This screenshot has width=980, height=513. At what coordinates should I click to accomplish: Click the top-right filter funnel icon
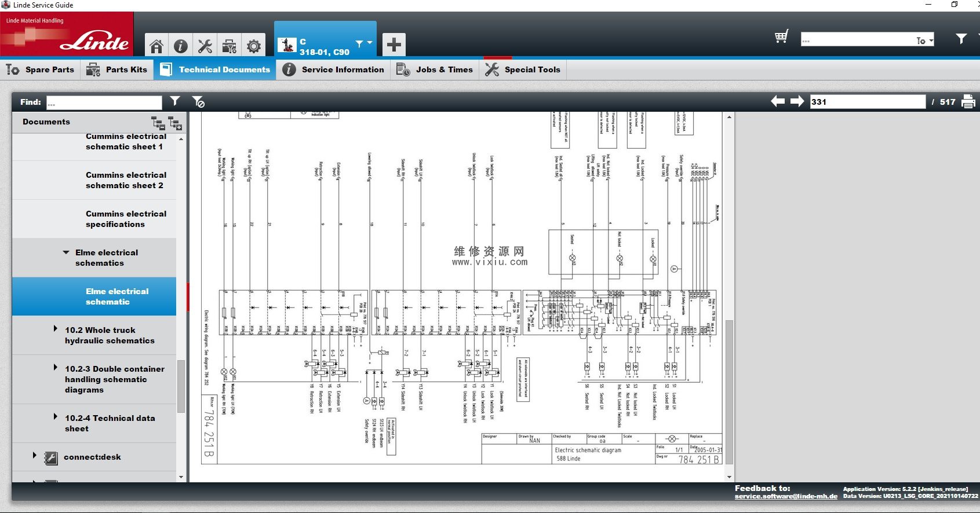click(961, 39)
